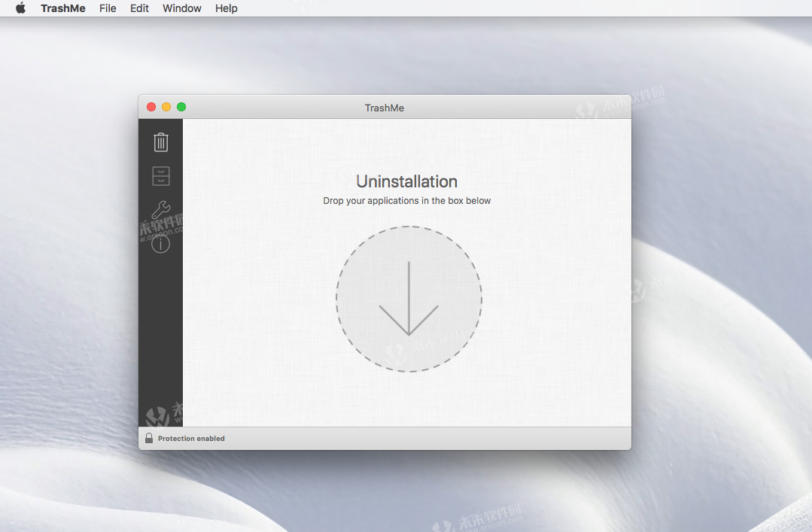The height and width of the screenshot is (532, 812).
Task: Show the info section in sidebar
Action: pyautogui.click(x=160, y=244)
